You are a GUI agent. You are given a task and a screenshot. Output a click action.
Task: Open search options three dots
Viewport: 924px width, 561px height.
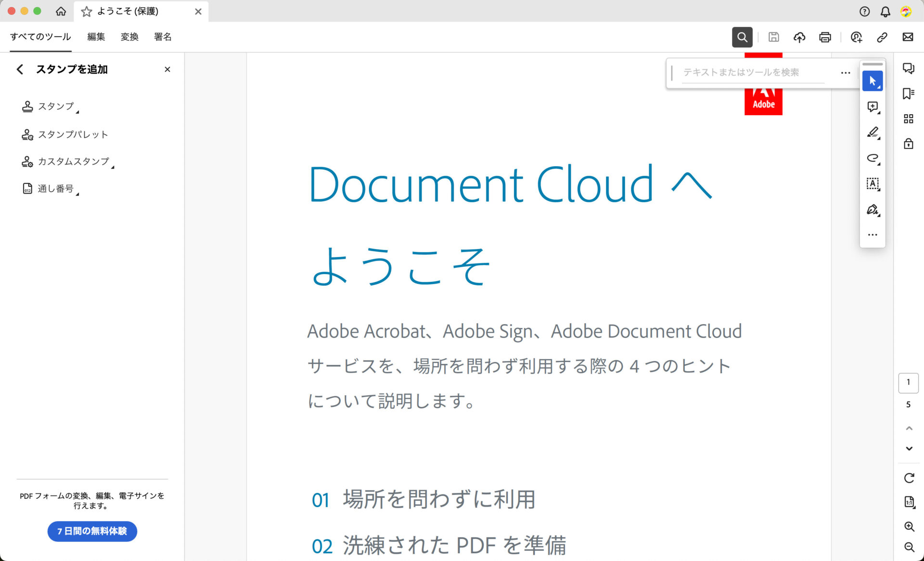pyautogui.click(x=846, y=73)
